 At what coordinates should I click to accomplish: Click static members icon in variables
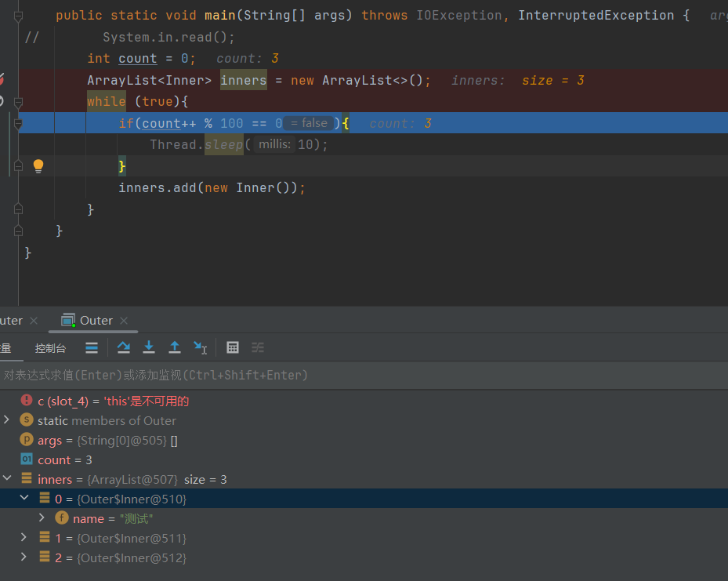click(x=27, y=419)
